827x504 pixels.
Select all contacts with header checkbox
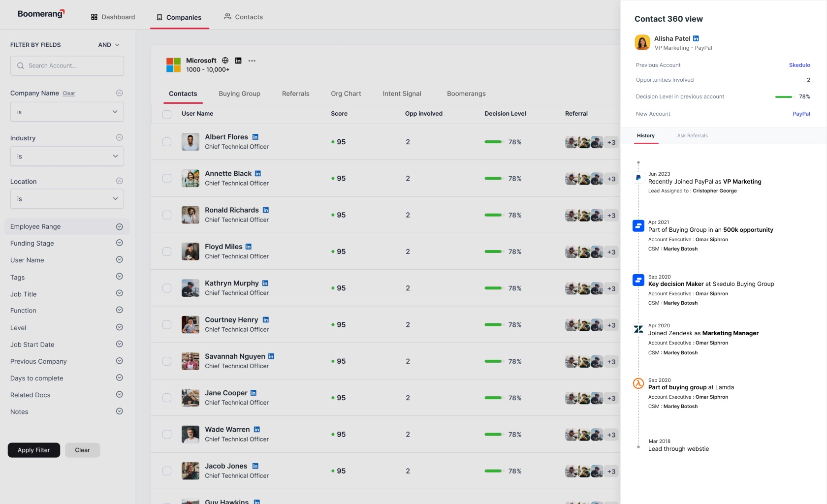[x=167, y=114]
